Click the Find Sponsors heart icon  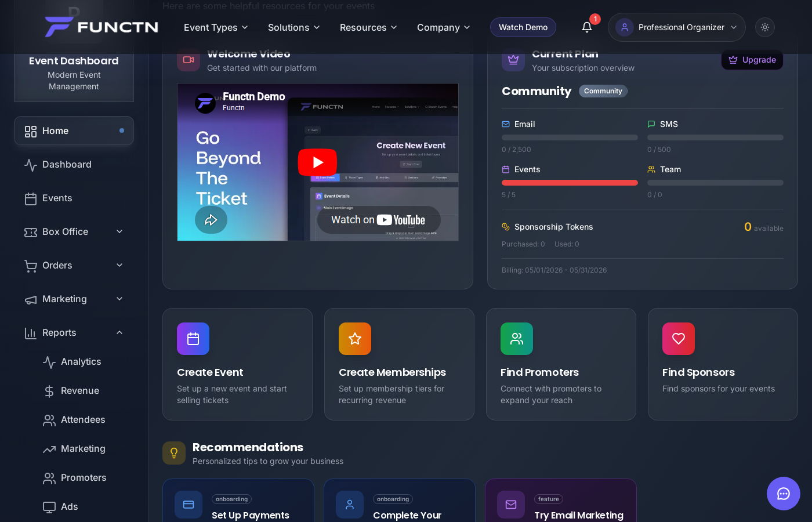(679, 339)
